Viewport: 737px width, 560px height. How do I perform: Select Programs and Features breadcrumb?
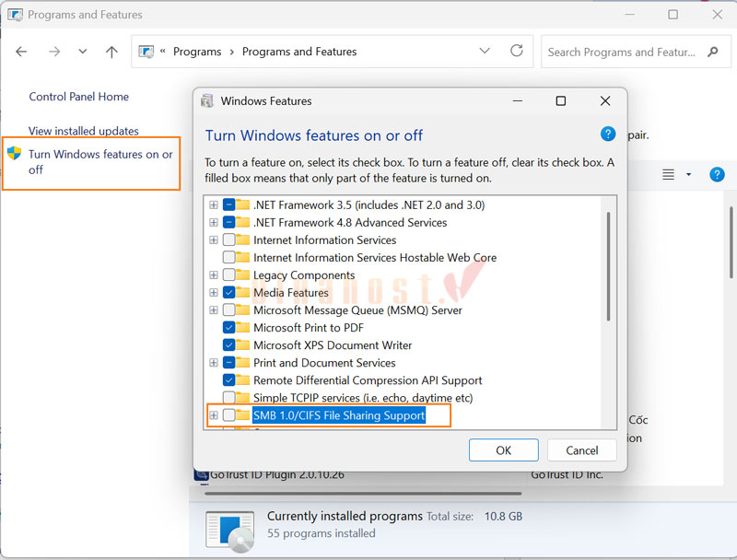coord(299,52)
